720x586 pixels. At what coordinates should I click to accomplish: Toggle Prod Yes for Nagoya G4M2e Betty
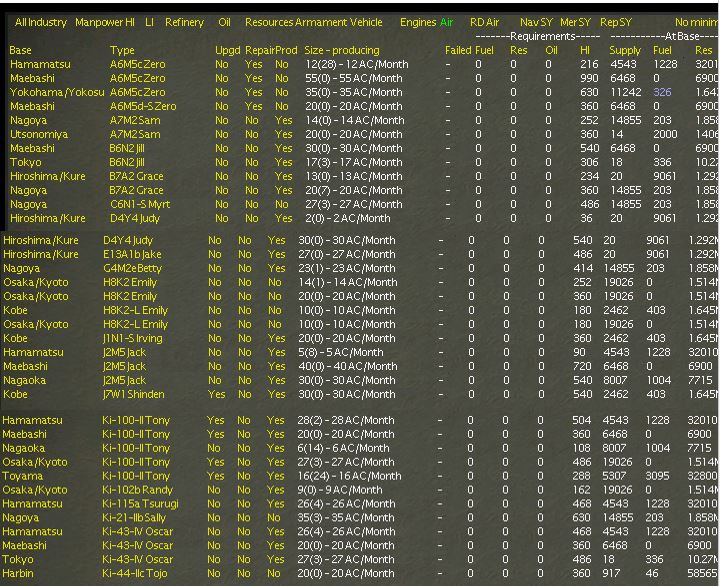pos(276,268)
